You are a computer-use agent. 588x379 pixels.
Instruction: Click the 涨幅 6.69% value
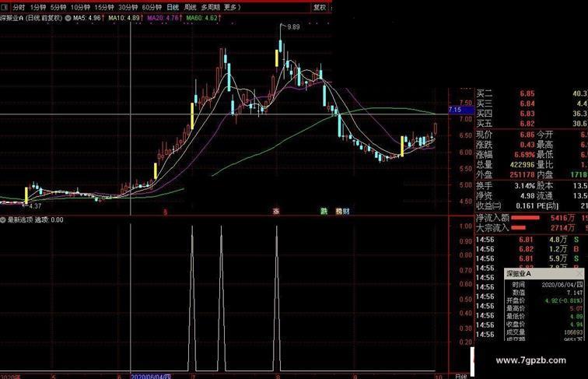click(x=525, y=155)
